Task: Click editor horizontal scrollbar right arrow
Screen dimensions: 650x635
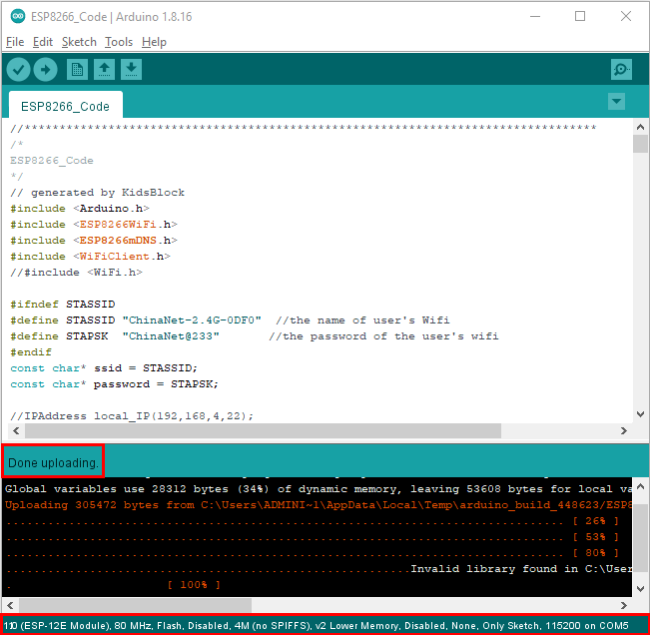Action: [x=624, y=431]
